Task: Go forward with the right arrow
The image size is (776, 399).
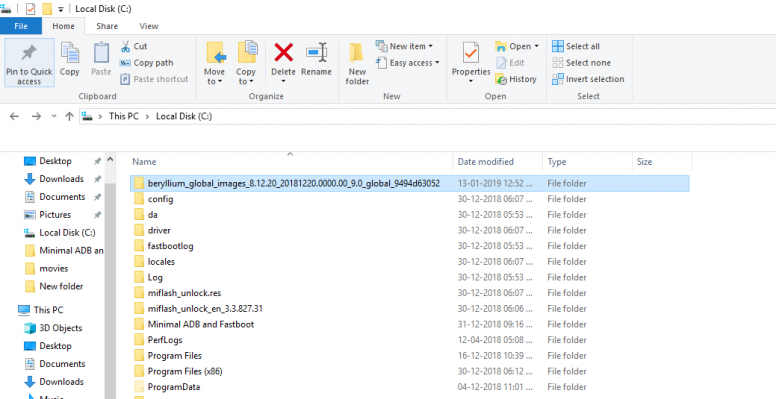Action: [x=36, y=116]
